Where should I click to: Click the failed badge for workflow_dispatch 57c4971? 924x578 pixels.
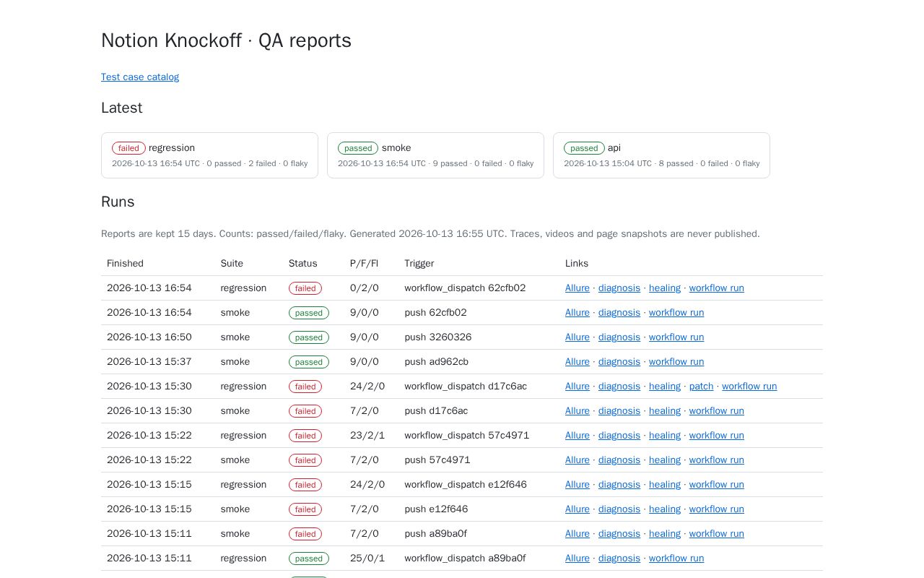305,436
